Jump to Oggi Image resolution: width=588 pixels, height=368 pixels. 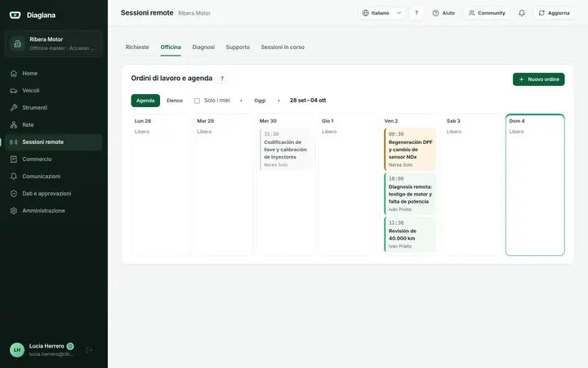pos(260,101)
